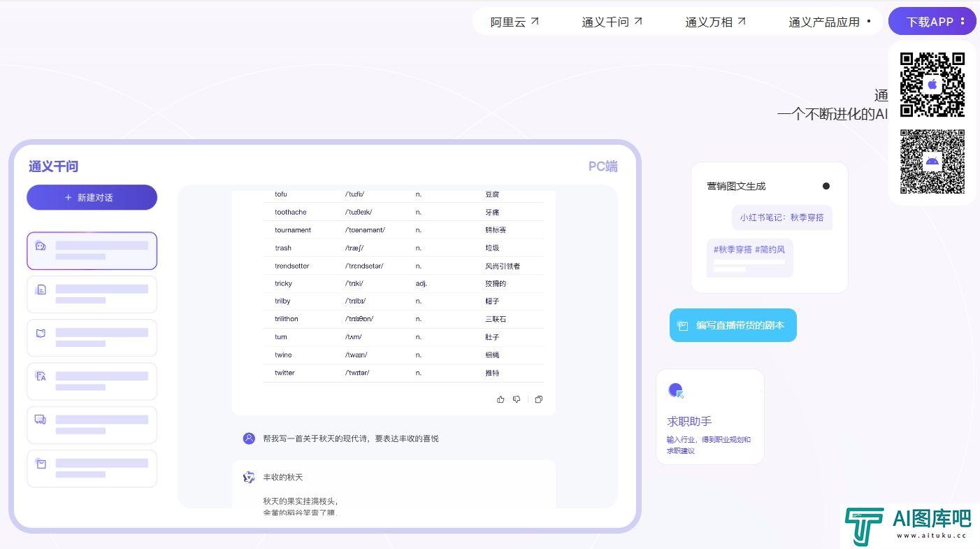Click the word tricky in the table
Image resolution: width=980 pixels, height=549 pixels.
[284, 283]
